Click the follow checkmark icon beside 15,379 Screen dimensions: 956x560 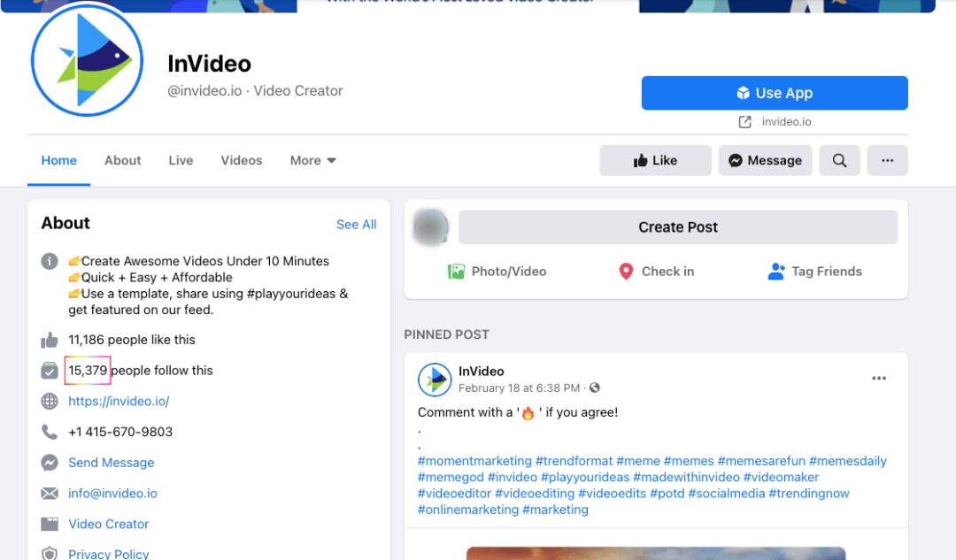coord(50,371)
